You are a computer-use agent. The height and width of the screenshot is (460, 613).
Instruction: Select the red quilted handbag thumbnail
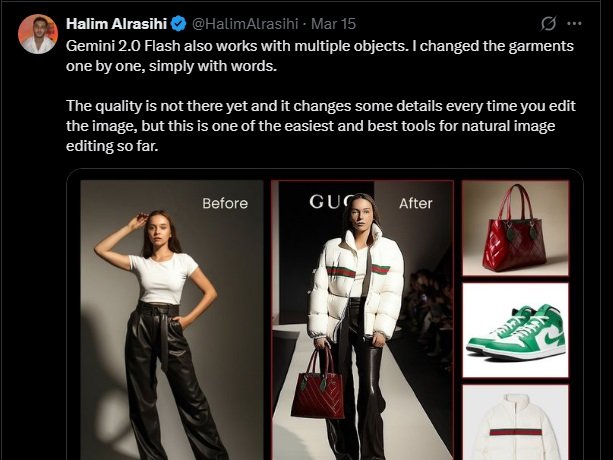515,228
